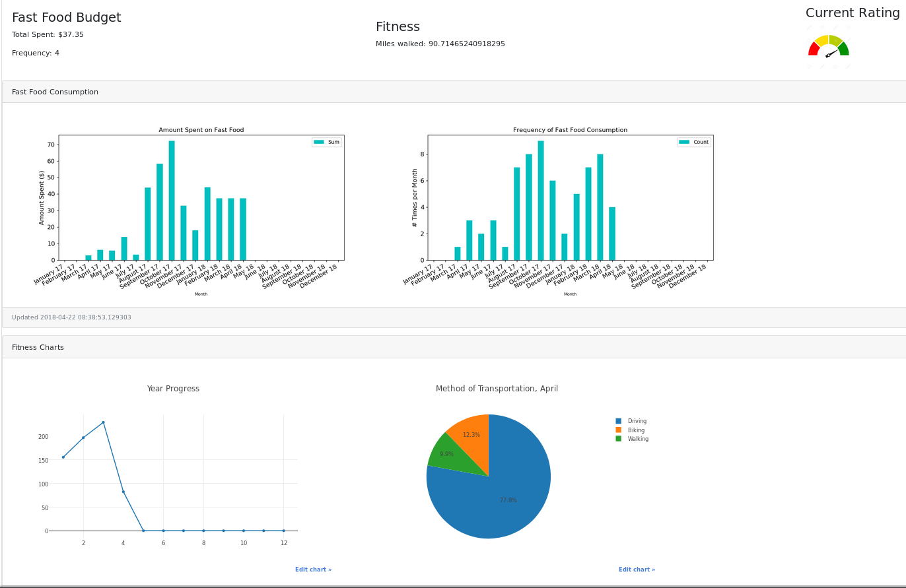Click the Updated timestamp footer text
This screenshot has width=906, height=588.
coord(71,317)
